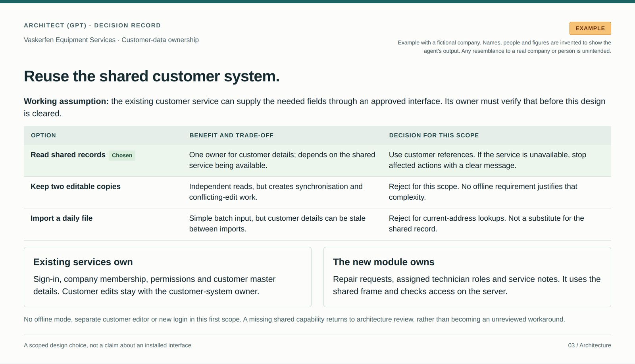Screen dimensions: 635x364
Task: Select the 'Keep two editable copies' option name
Action: (75, 187)
